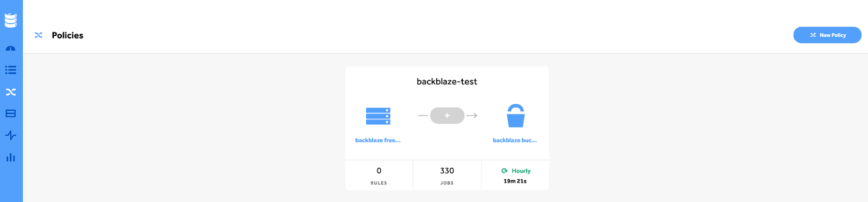Click the 19m 21s countdown timer
This screenshot has width=868, height=202.
(x=515, y=181)
